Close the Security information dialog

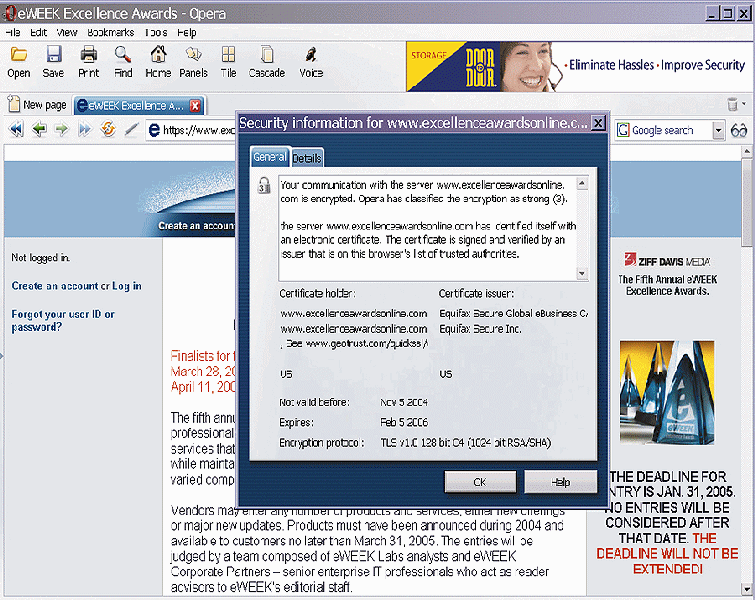point(598,123)
